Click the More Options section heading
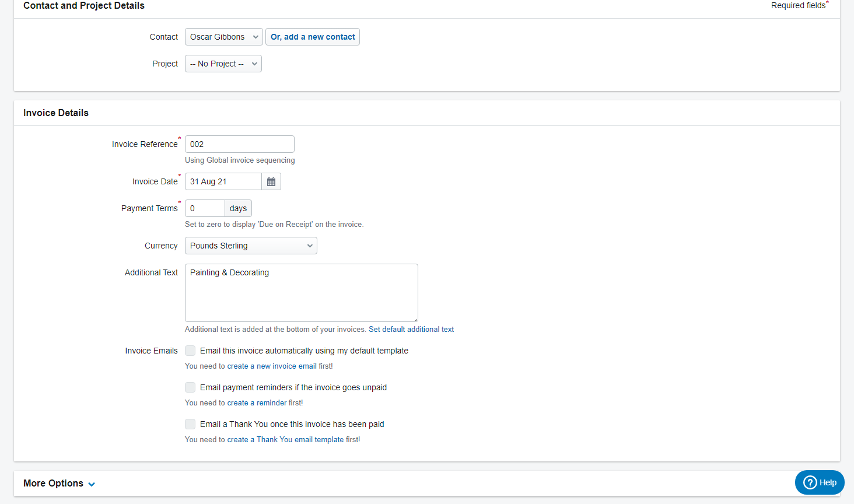Image resolution: width=854 pixels, height=504 pixels. point(53,484)
